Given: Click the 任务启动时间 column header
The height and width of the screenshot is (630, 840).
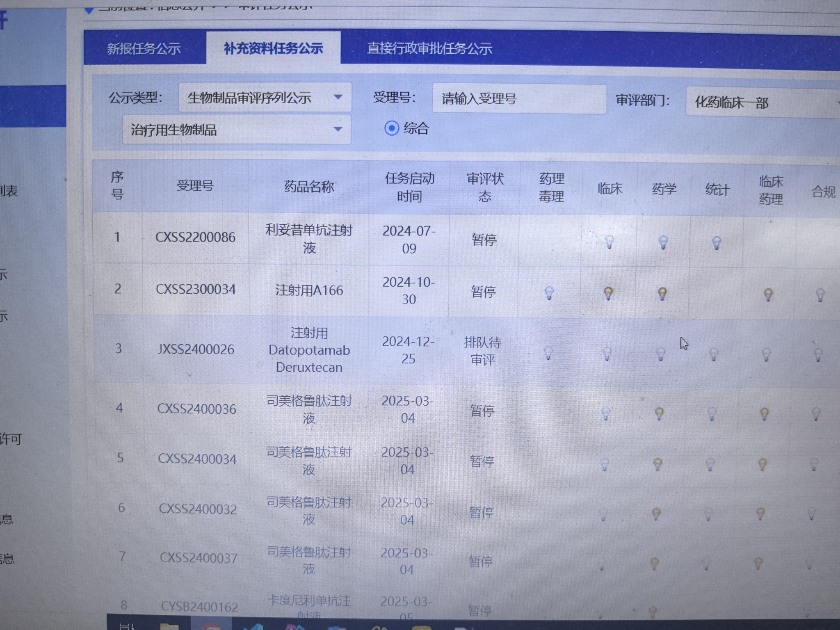Looking at the screenshot, I should coord(409,187).
